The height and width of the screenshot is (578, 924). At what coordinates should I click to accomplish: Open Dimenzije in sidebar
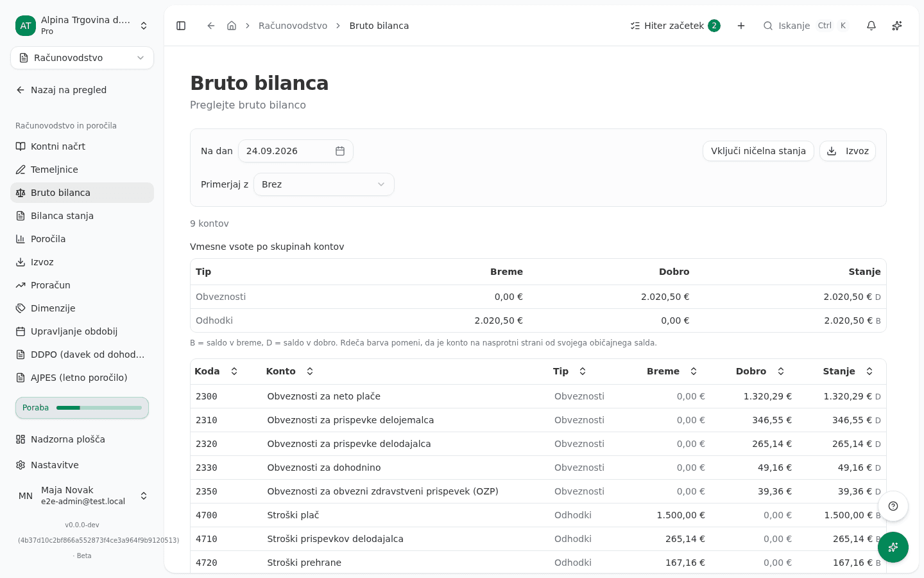pyautogui.click(x=82, y=308)
